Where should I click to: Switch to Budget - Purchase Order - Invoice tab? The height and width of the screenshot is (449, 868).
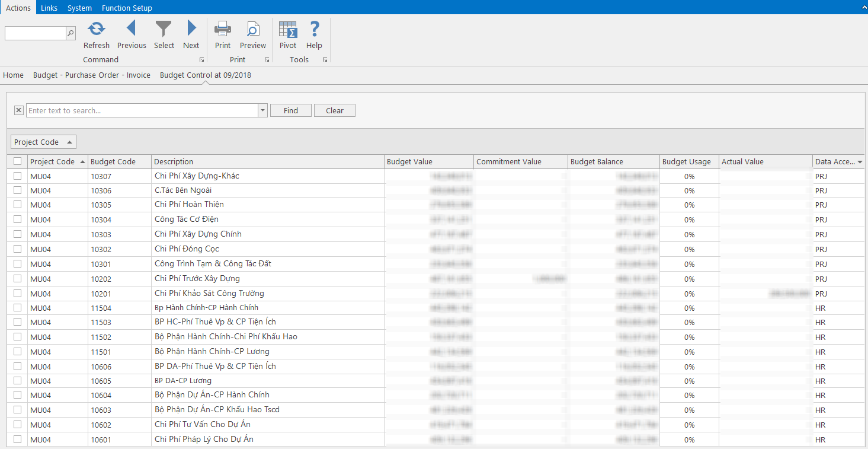pyautogui.click(x=92, y=75)
